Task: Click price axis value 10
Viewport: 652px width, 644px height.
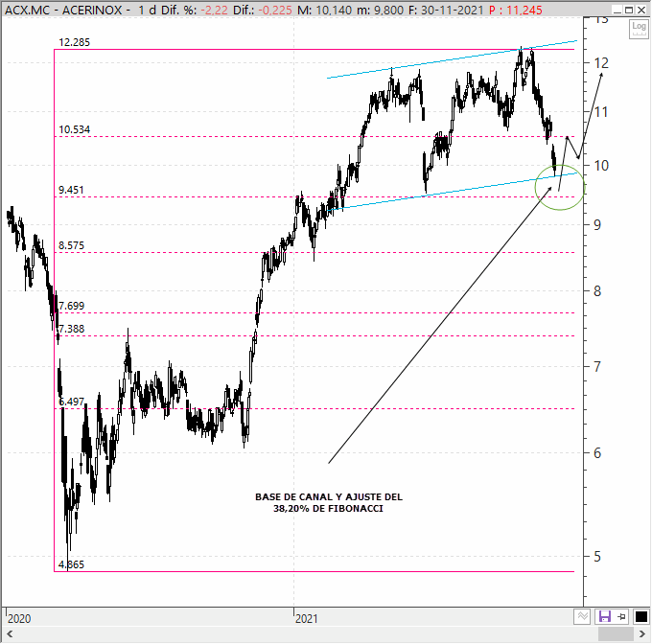Action: click(601, 166)
